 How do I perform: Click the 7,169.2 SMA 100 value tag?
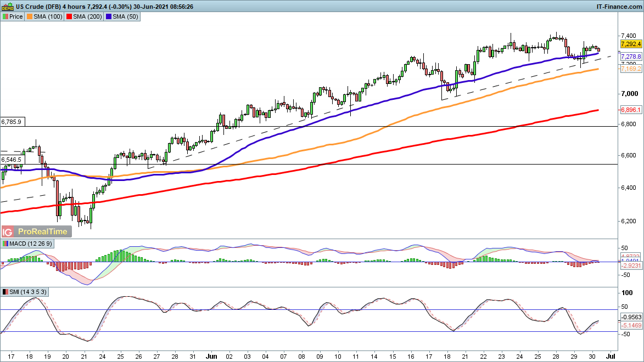(631, 69)
